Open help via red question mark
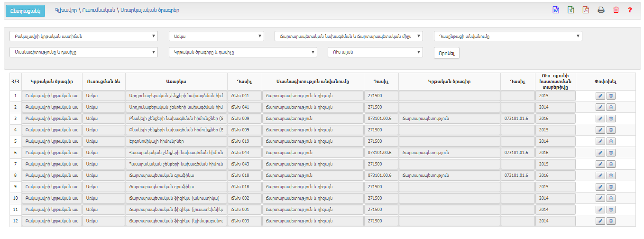 pyautogui.click(x=630, y=10)
